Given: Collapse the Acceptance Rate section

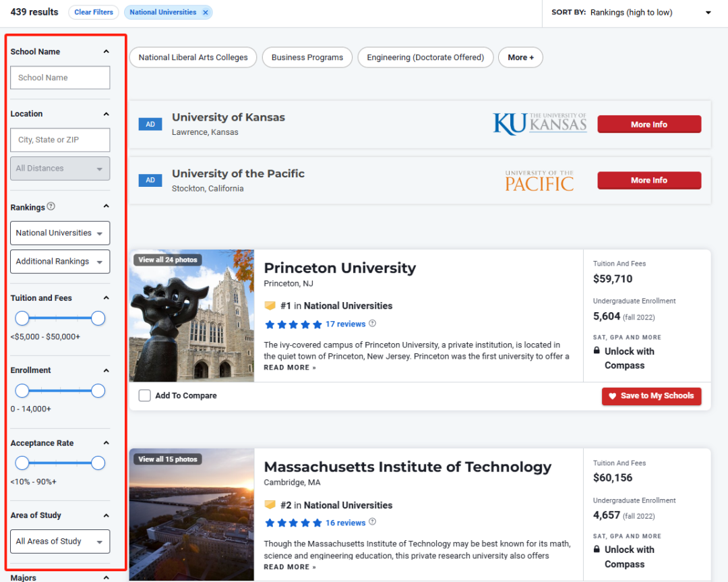Looking at the screenshot, I should click(x=107, y=442).
